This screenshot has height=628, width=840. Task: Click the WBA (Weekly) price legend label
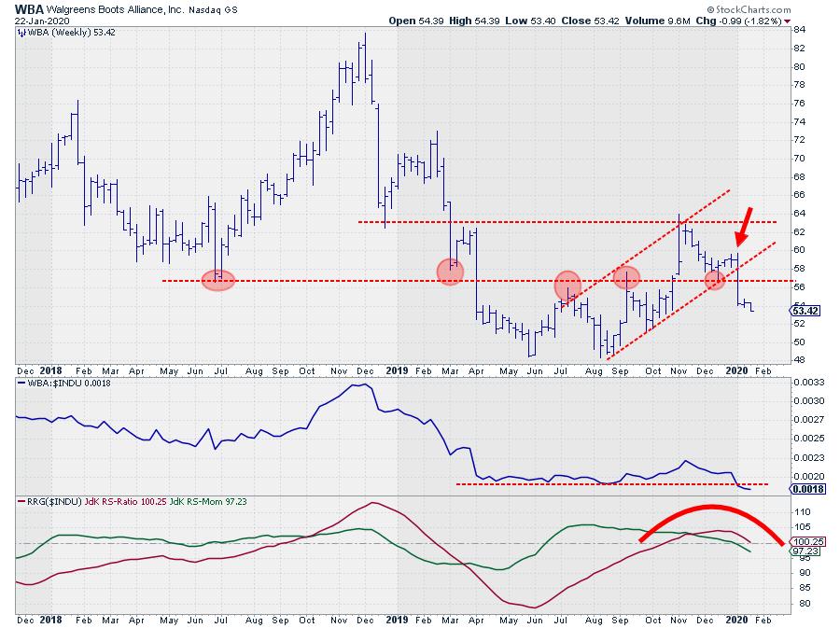(62, 32)
